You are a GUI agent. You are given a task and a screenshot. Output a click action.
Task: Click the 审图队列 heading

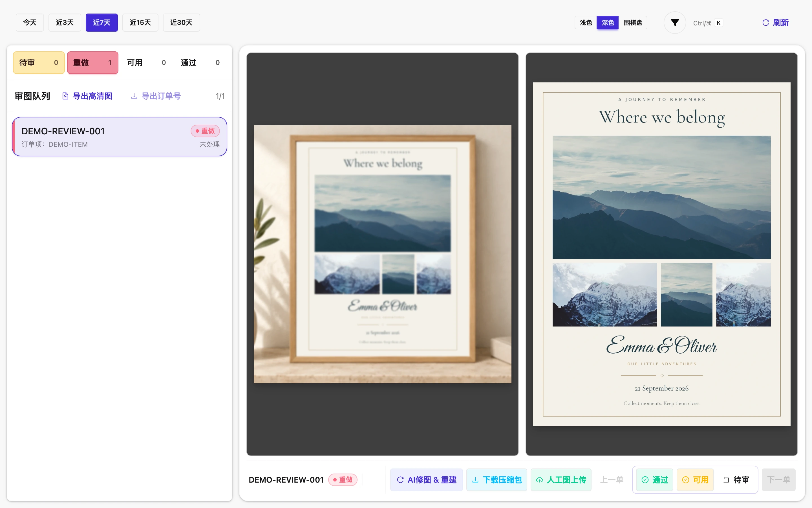pyautogui.click(x=32, y=96)
